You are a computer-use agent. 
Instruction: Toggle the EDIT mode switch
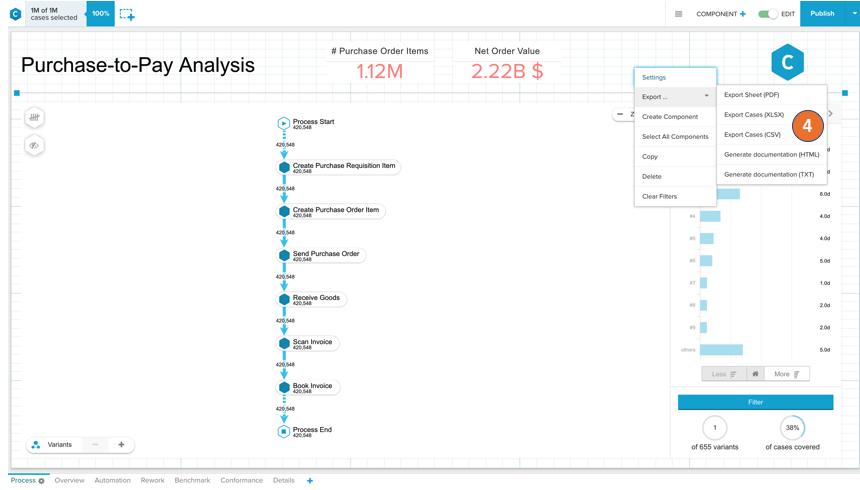point(767,14)
